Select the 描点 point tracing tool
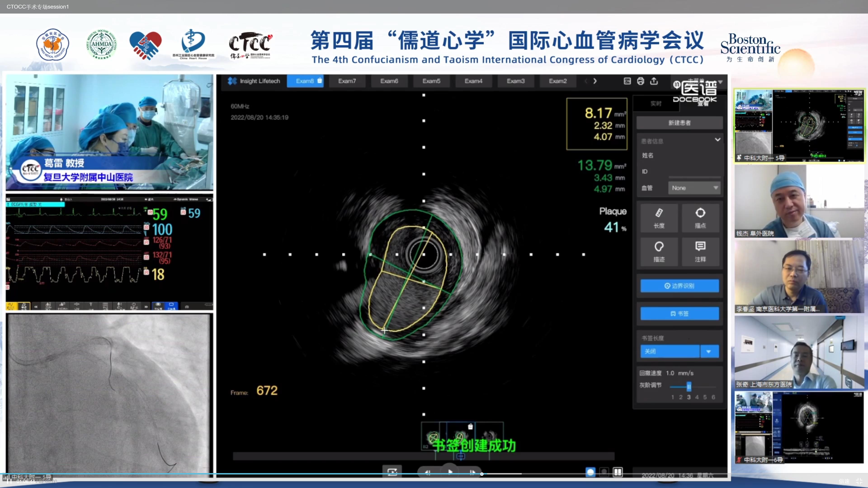868x488 pixels. 700,218
